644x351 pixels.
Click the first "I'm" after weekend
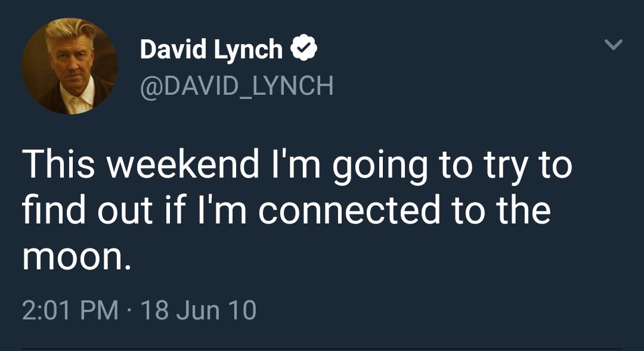(296, 164)
